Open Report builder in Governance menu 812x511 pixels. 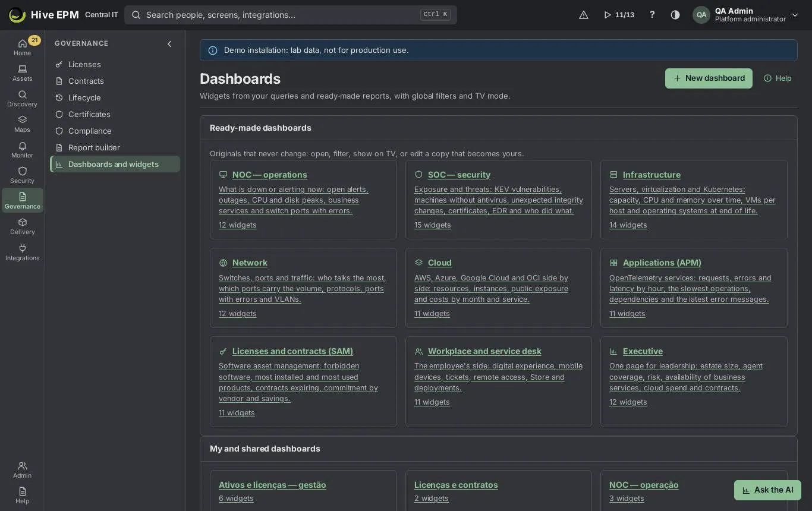point(115,147)
